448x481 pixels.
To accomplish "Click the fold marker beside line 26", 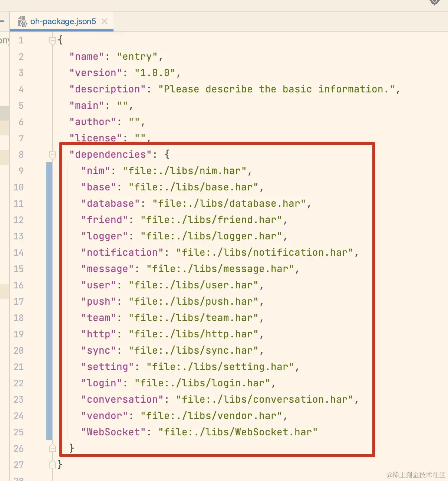I will coord(52,448).
